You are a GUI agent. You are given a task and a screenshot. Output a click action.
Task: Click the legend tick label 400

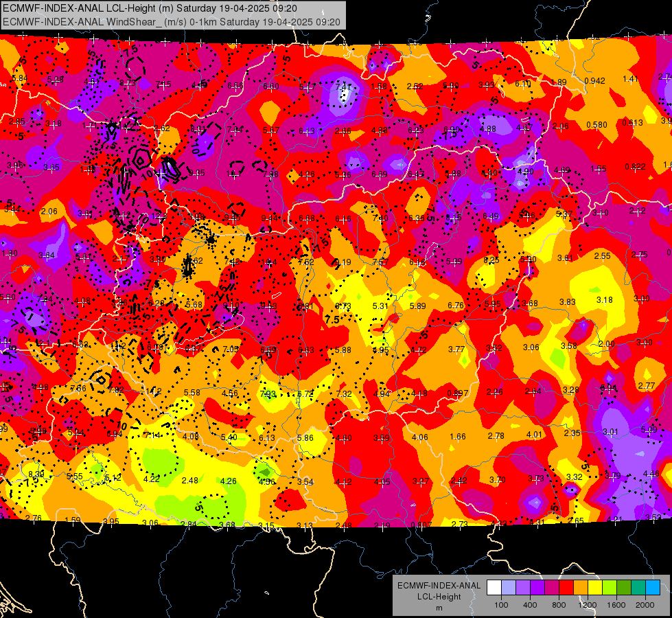pyautogui.click(x=530, y=605)
